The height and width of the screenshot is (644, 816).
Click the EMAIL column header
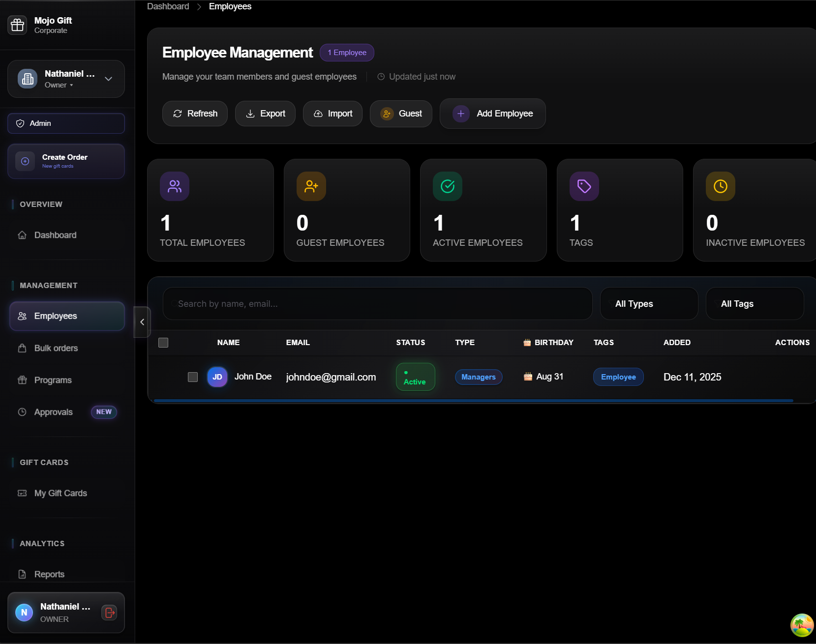tap(298, 343)
